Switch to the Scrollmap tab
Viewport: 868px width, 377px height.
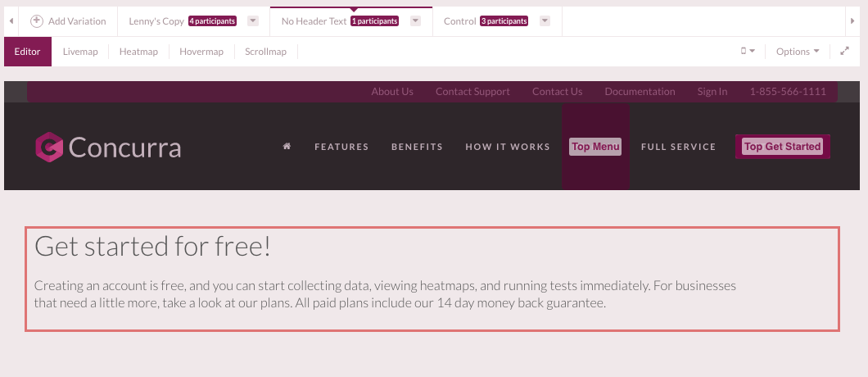click(x=265, y=52)
